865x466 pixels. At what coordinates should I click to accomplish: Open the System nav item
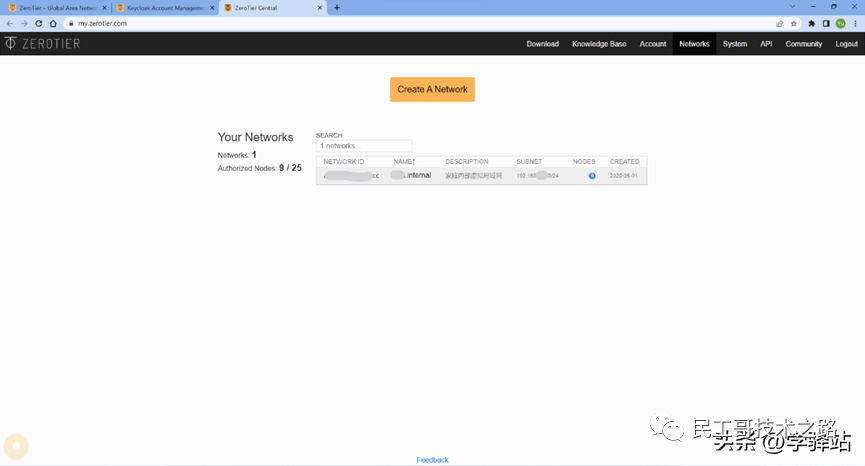click(x=735, y=44)
